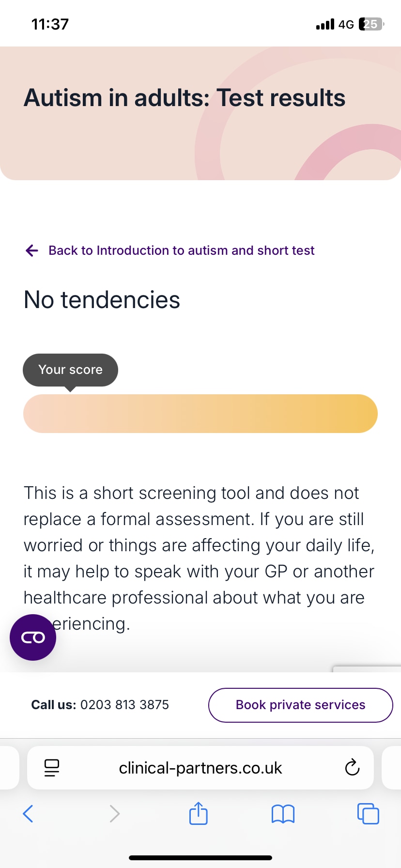Screen dimensions: 401x868
Task: Tap the battery indicator in status bar
Action: [x=370, y=24]
